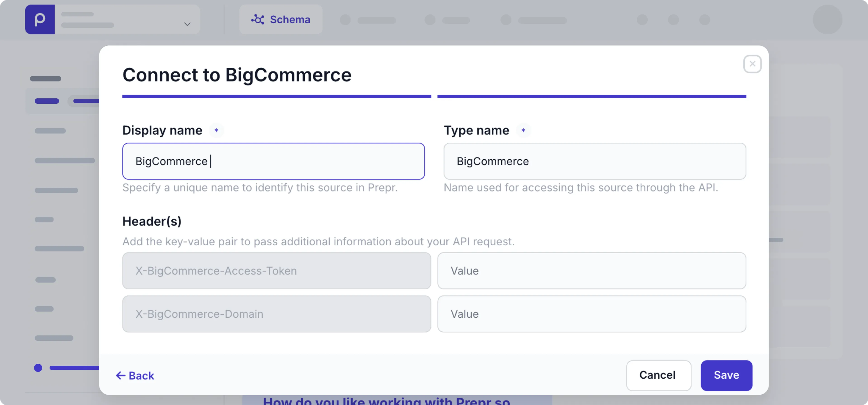Select the Schema item in top navigation
The width and height of the screenshot is (868, 405).
(281, 19)
